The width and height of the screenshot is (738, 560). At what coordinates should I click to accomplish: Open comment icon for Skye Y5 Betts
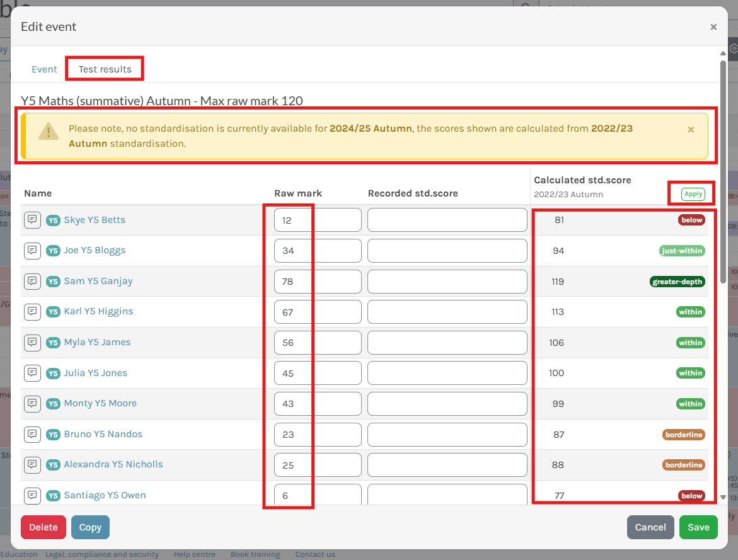click(32, 220)
